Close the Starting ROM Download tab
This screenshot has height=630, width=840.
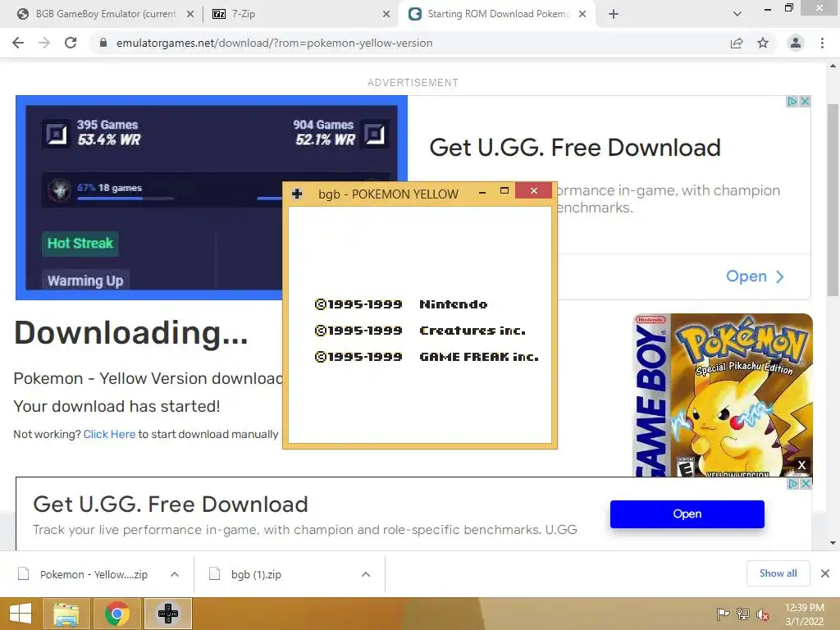[582, 14]
